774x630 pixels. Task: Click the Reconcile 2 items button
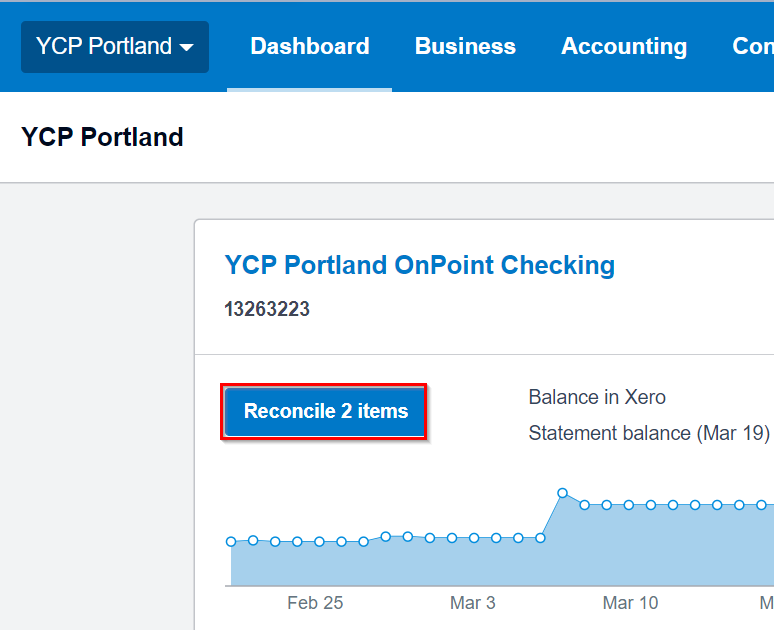(325, 411)
